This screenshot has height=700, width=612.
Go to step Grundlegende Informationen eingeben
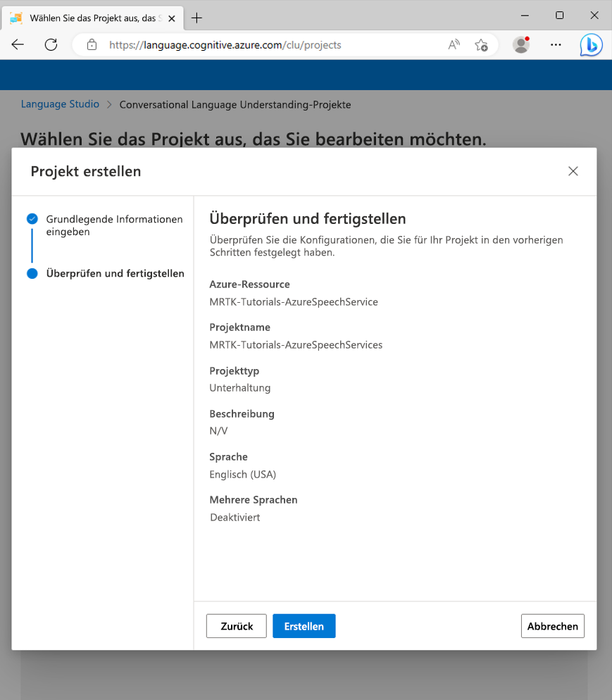(x=114, y=225)
